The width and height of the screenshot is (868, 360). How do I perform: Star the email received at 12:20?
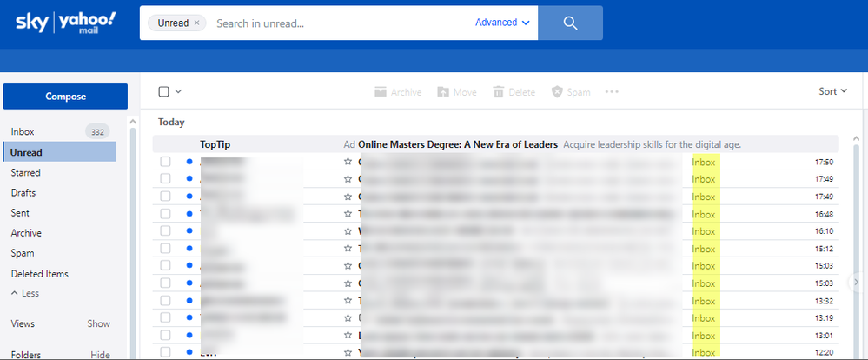coord(348,352)
